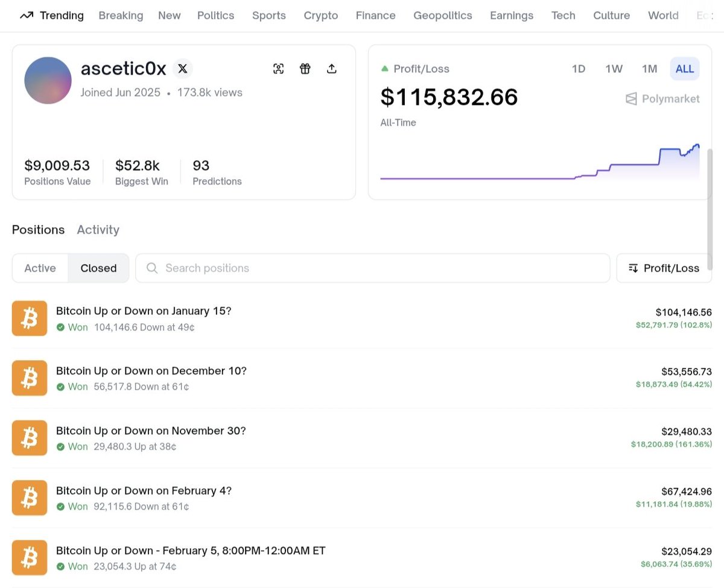Click the Polymarket logo on chart card

[662, 99]
